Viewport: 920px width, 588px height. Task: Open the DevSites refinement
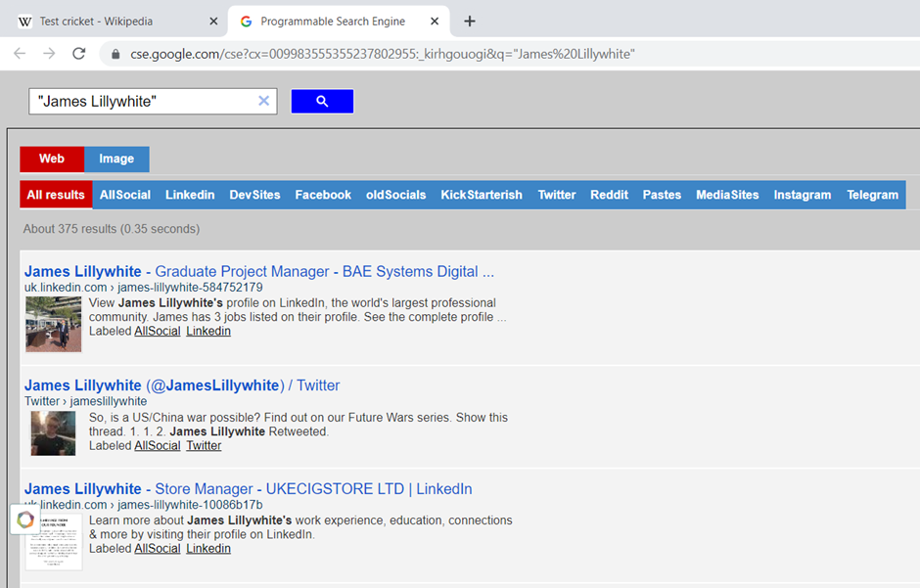pos(254,195)
